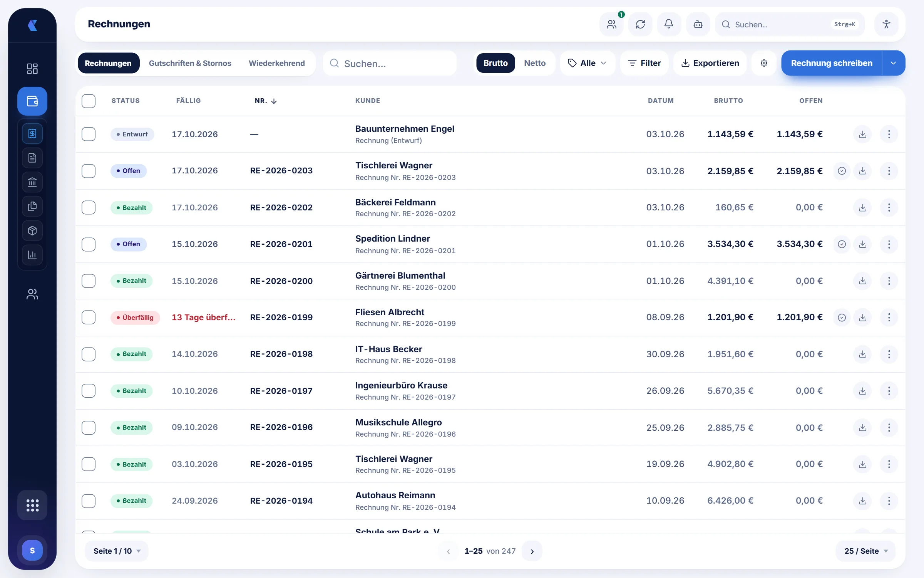Open the wallet section in sidebar
Image resolution: width=924 pixels, height=578 pixels.
32,101
